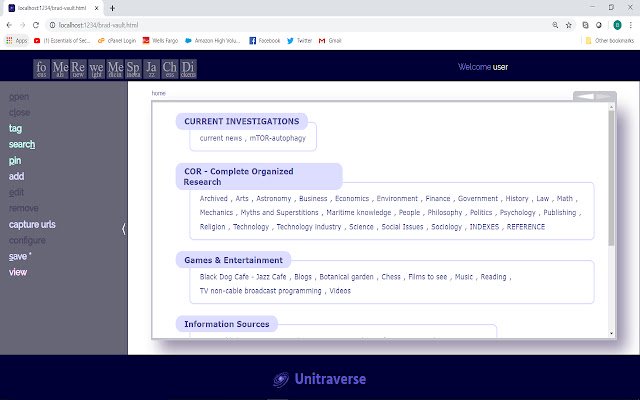Open the Wells Fargo bookmark

click(160, 40)
